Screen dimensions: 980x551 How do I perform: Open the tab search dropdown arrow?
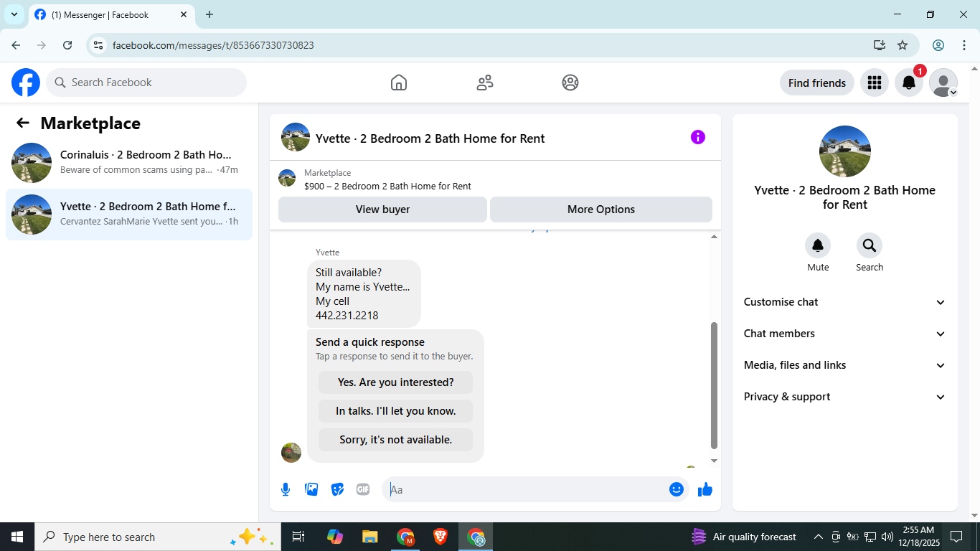[x=14, y=14]
